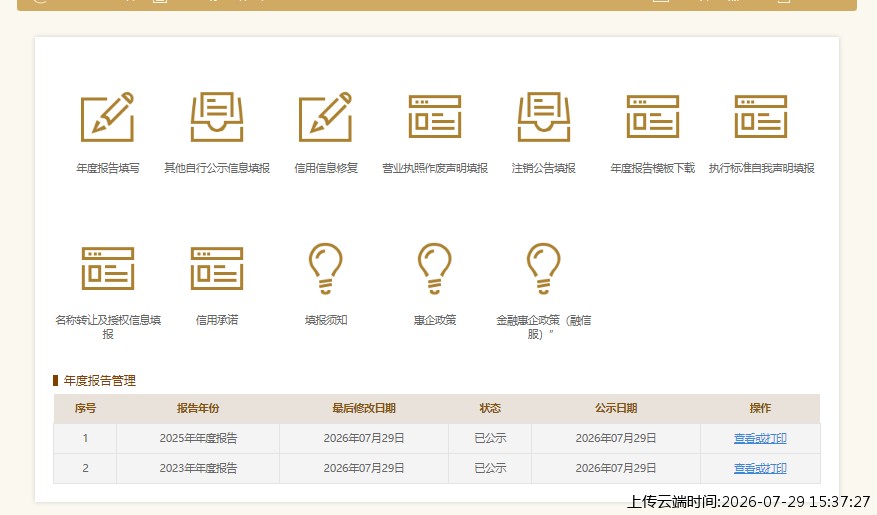The height and width of the screenshot is (515, 877).
Task: Click the 信用承诺 label
Action: (x=216, y=320)
